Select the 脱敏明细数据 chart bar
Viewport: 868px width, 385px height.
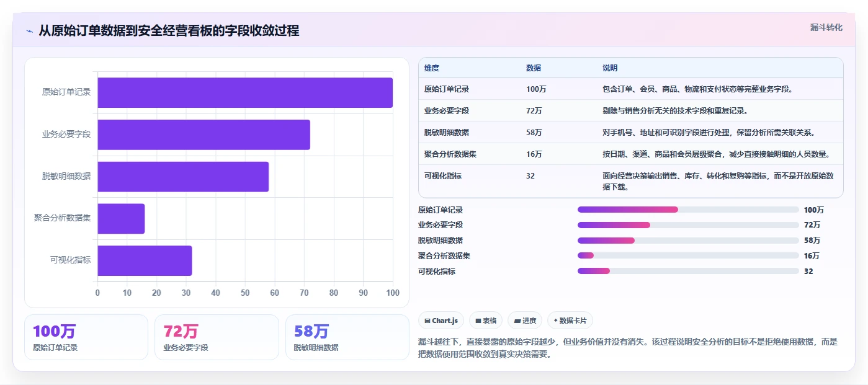pyautogui.click(x=183, y=177)
